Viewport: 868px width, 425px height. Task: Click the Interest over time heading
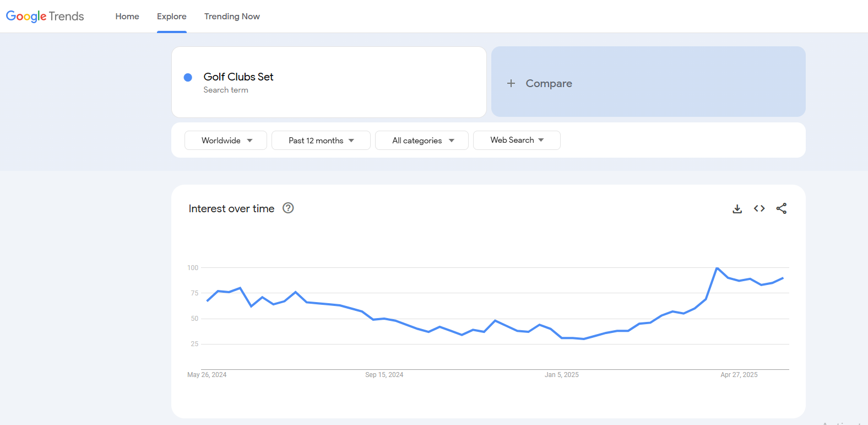coord(231,208)
